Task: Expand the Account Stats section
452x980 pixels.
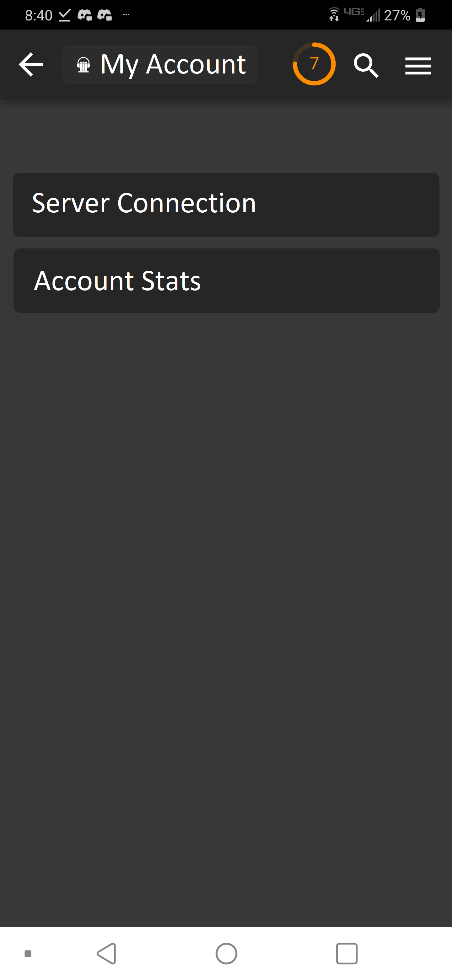Action: click(227, 281)
